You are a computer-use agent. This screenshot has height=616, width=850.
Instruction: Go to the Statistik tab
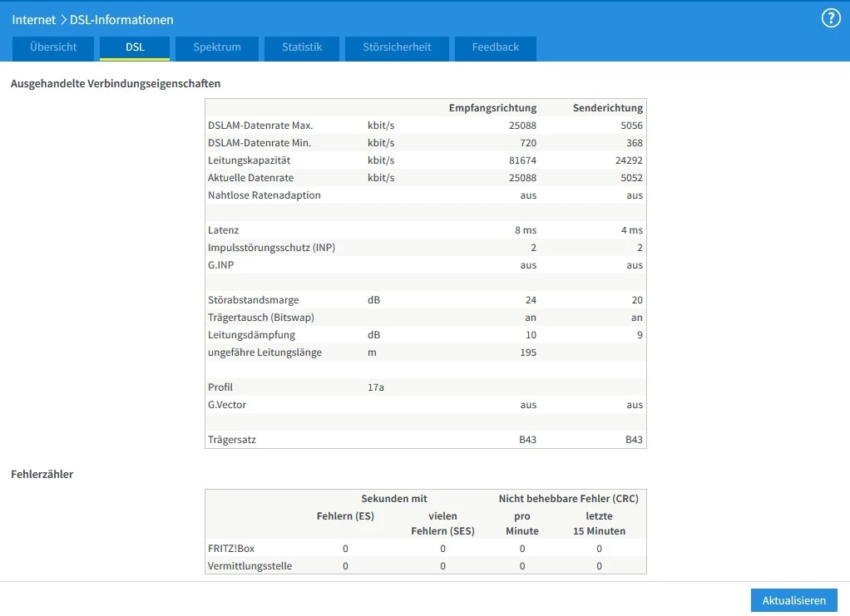(302, 47)
